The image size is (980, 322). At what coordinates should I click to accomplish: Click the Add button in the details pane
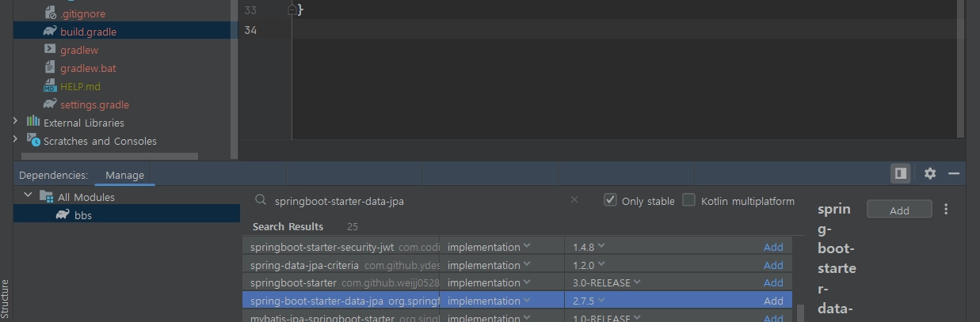(x=899, y=210)
